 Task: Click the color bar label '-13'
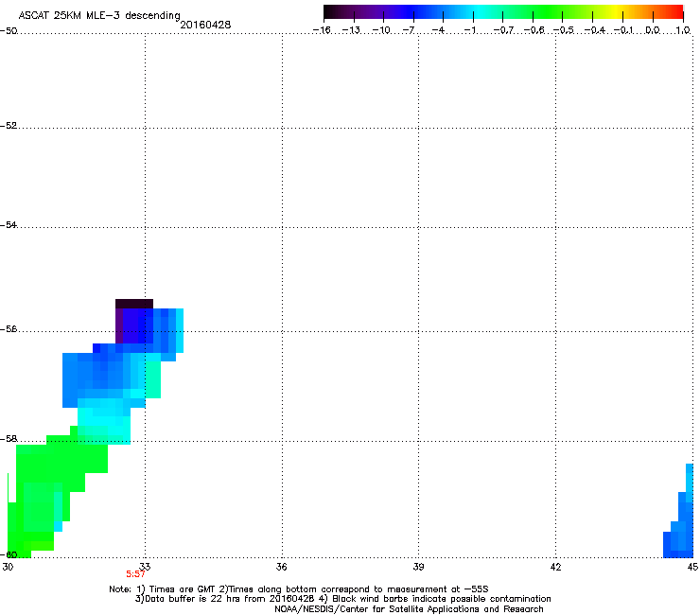[x=351, y=30]
